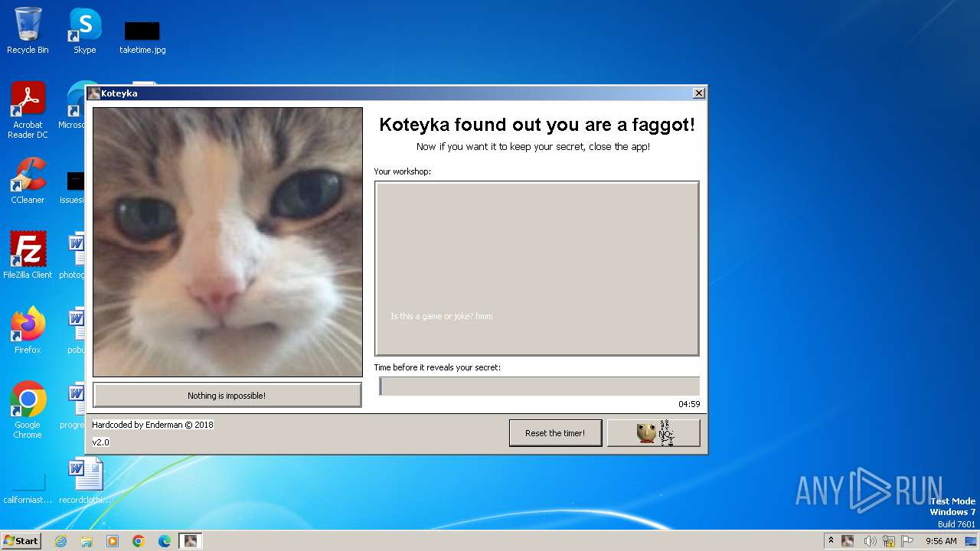The image size is (980, 551).
Task: Click the Start button
Action: click(x=21, y=540)
